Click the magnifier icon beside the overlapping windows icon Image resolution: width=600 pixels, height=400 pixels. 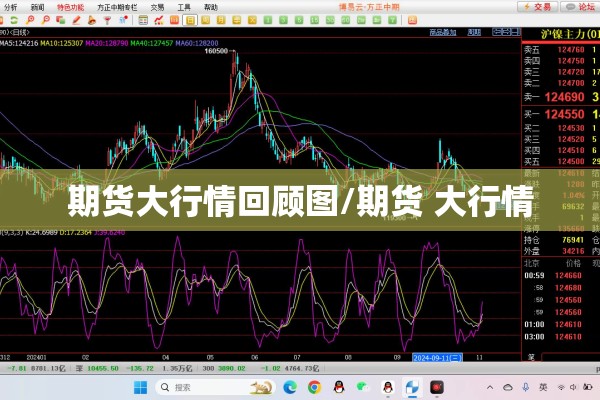pos(46,20)
